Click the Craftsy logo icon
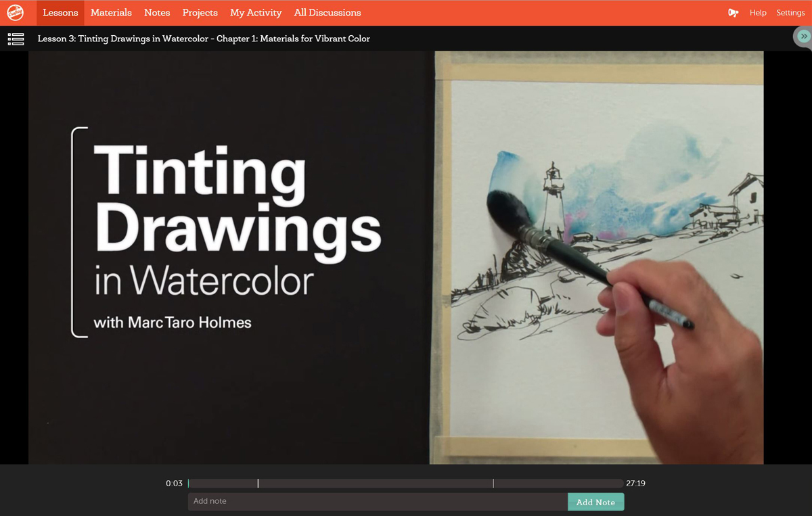Screen dimensions: 812x516 (15, 12)
